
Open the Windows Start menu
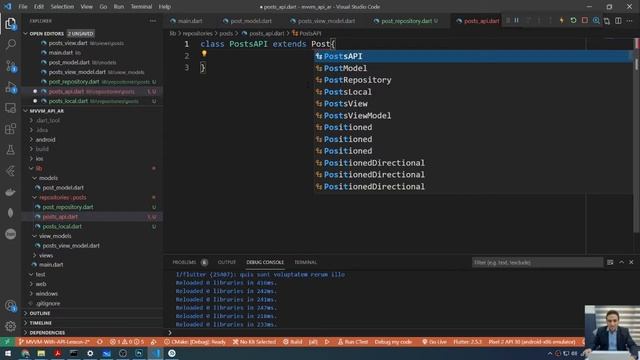point(8,353)
